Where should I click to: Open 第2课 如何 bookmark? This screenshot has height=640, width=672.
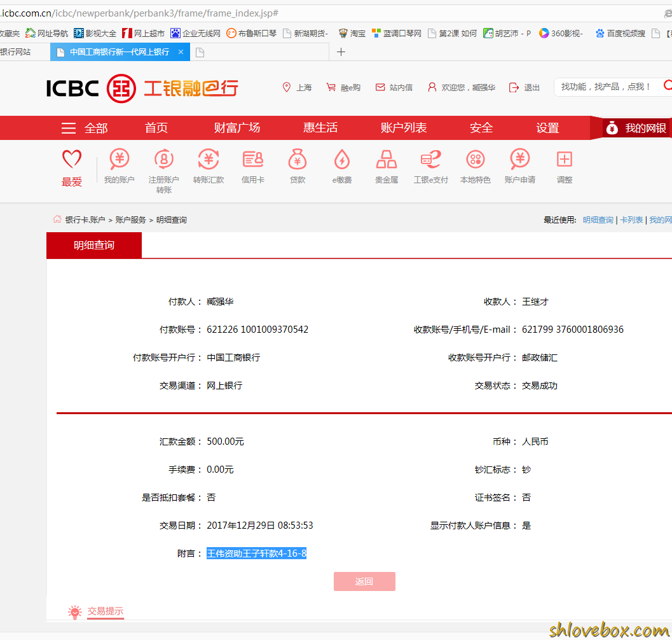tap(452, 33)
